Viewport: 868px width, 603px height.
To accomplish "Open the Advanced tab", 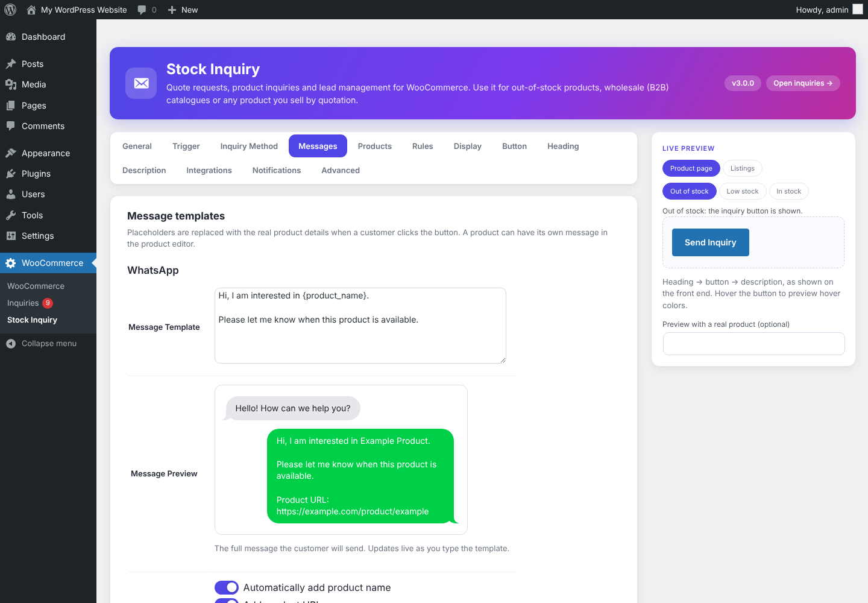I will click(x=341, y=170).
